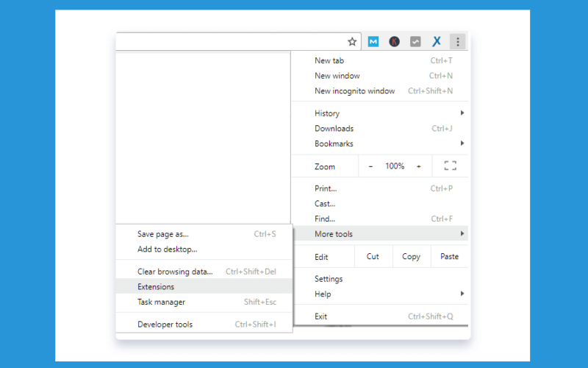Open Find... in the menu
This screenshot has width=588, height=368.
click(x=380, y=219)
